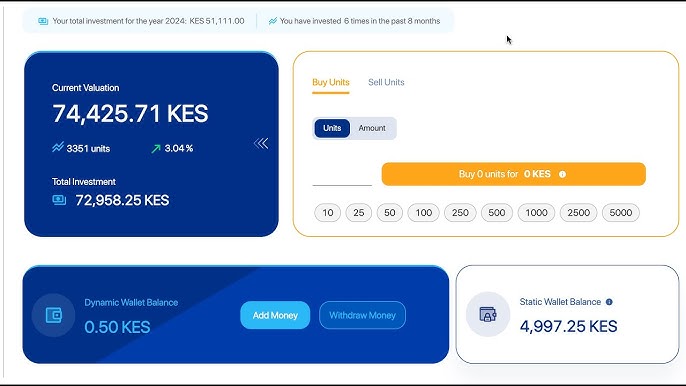
Task: Click the Add Money button
Action: pos(275,315)
